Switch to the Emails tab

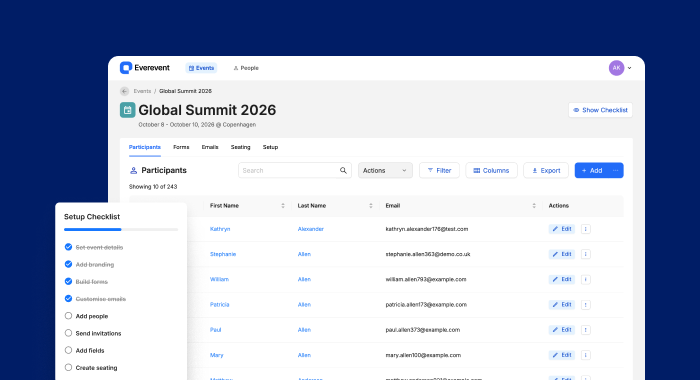(210, 147)
